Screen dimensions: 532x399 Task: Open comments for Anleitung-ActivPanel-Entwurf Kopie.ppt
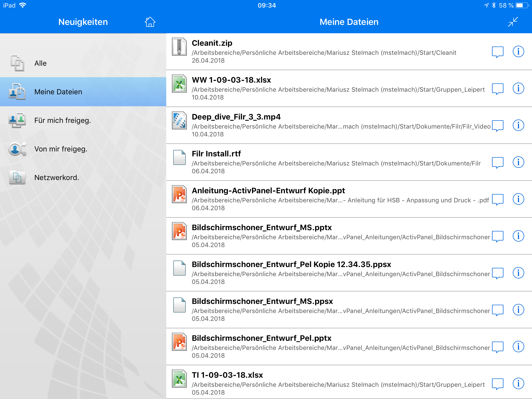[497, 199]
